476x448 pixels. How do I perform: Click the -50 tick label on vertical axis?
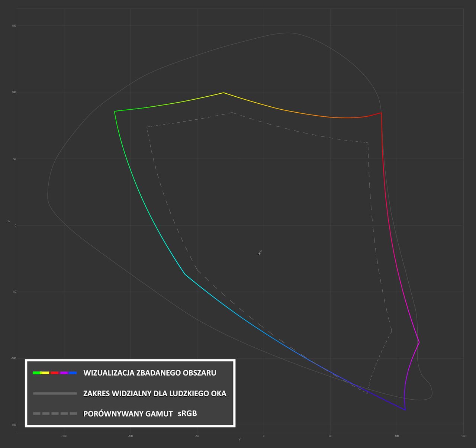click(x=14, y=292)
